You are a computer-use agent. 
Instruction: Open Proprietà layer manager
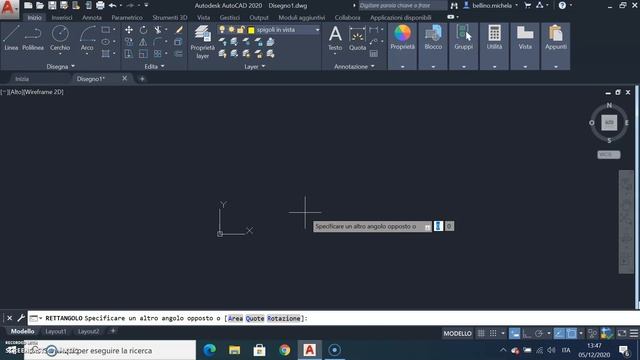click(202, 42)
